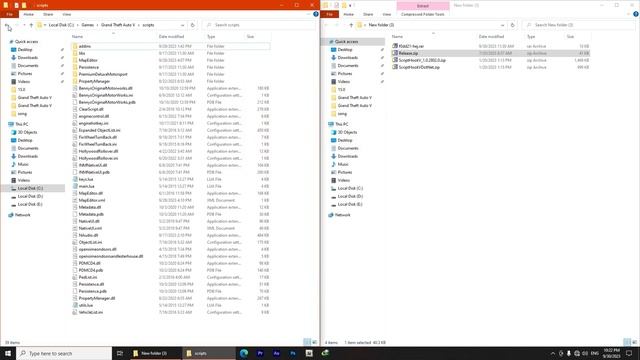Click Extract tab header
640x360 pixels.
(x=423, y=6)
